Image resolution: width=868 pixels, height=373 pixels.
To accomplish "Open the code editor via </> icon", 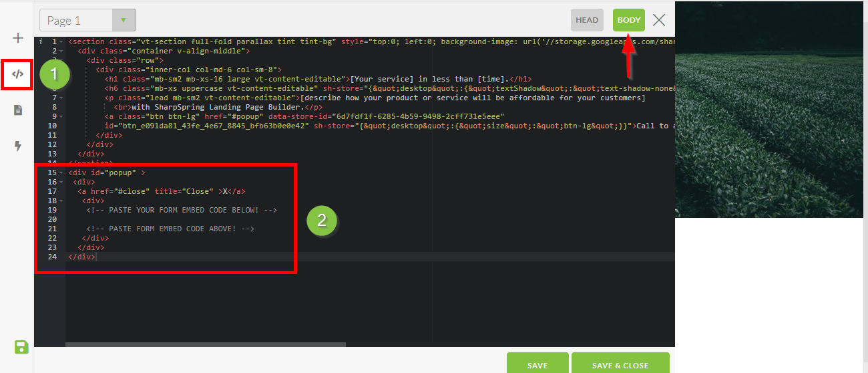I will [18, 74].
